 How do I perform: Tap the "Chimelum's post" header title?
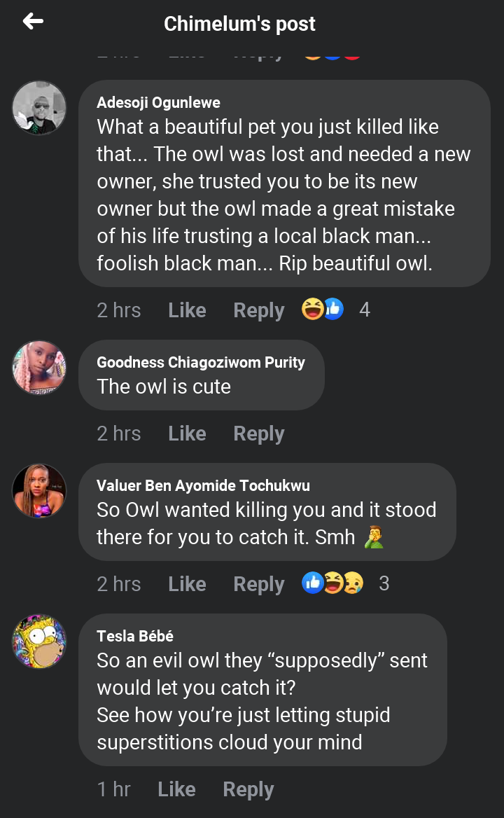pos(239,24)
